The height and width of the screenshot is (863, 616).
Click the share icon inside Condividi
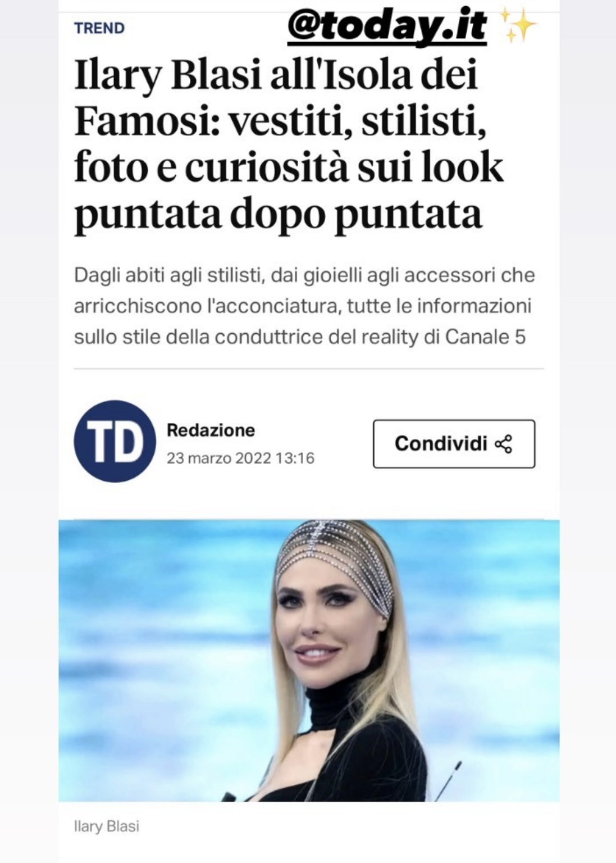(503, 444)
